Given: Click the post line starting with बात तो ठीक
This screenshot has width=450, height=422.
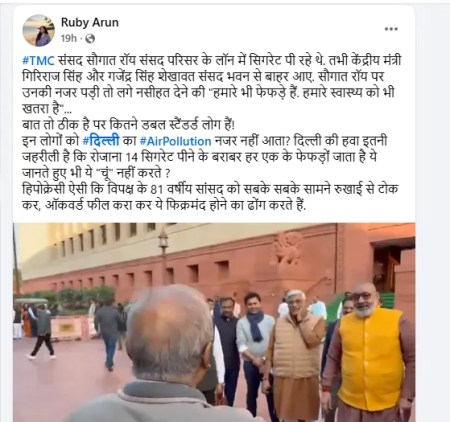Looking at the screenshot, I should pos(128,125).
